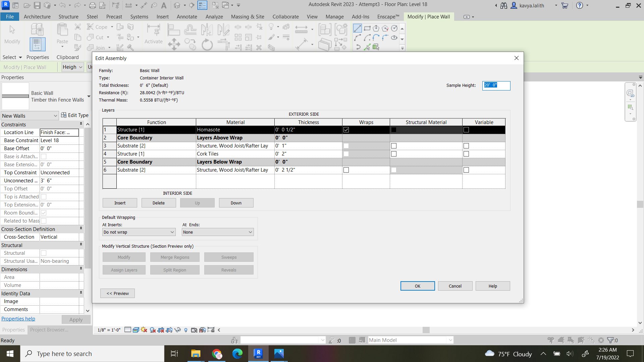This screenshot has height=362, width=644.
Task: Toggle Variable checkbox for layer row 6
Action: (466, 170)
